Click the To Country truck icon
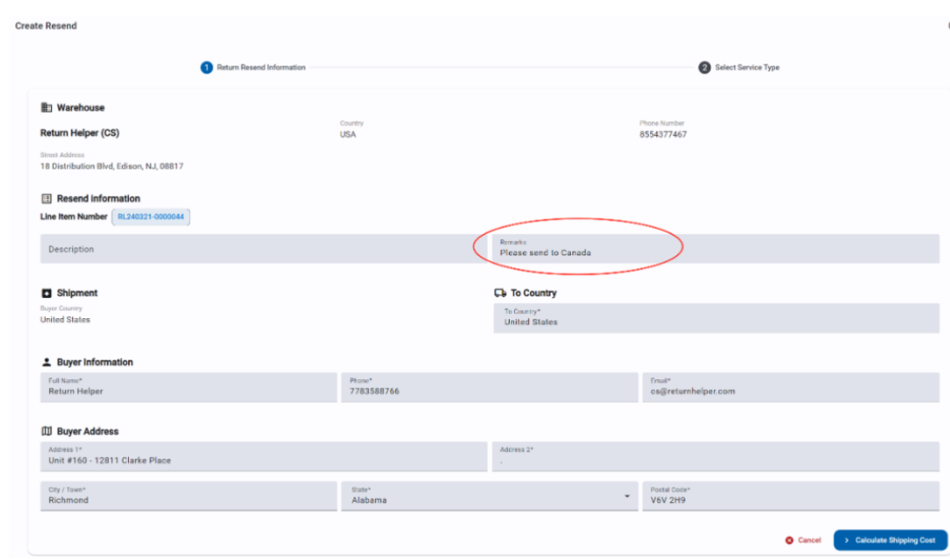 click(500, 294)
